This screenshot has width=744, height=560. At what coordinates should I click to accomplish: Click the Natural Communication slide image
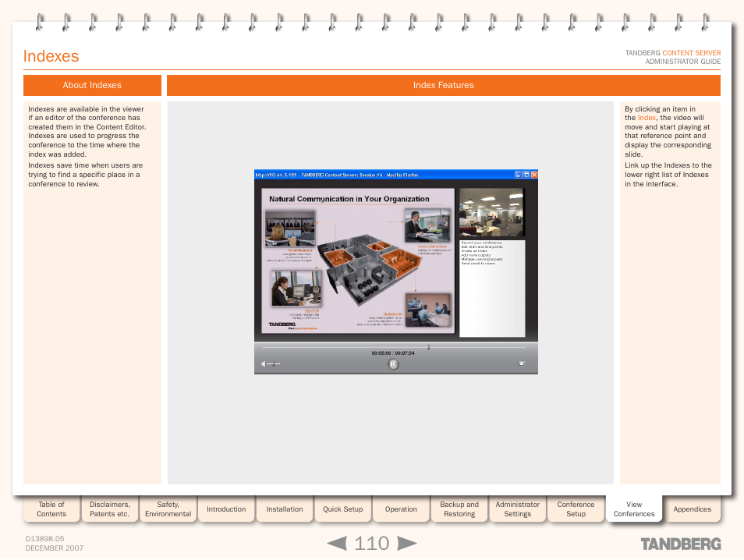358,261
